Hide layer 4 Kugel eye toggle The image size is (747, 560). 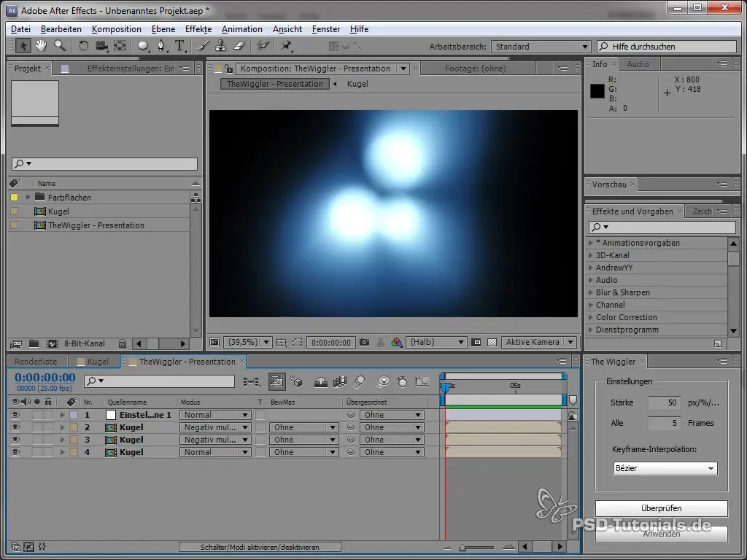coord(15,452)
